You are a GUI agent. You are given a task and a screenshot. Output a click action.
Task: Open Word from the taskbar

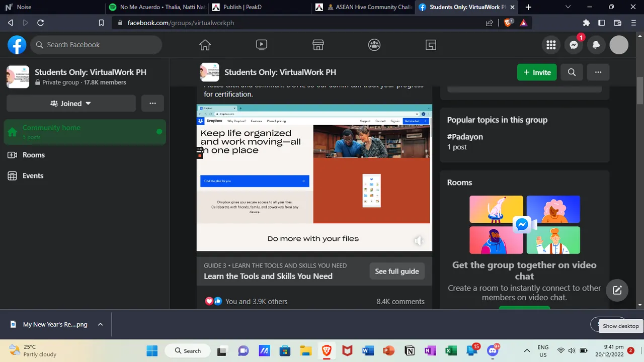368,350
